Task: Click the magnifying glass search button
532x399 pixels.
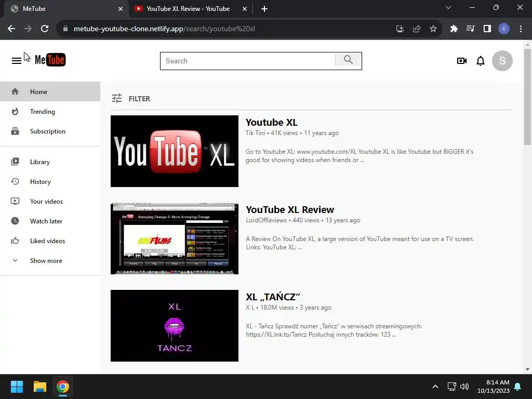Action: tap(348, 60)
